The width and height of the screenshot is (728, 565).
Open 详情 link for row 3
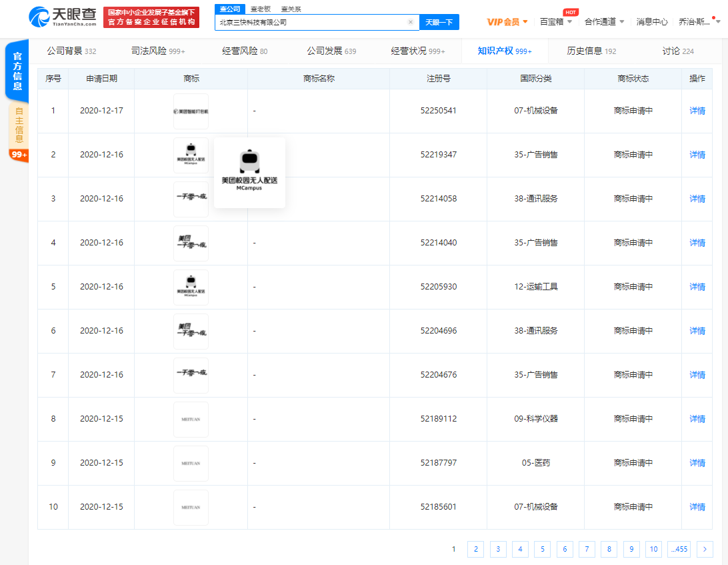(x=697, y=199)
